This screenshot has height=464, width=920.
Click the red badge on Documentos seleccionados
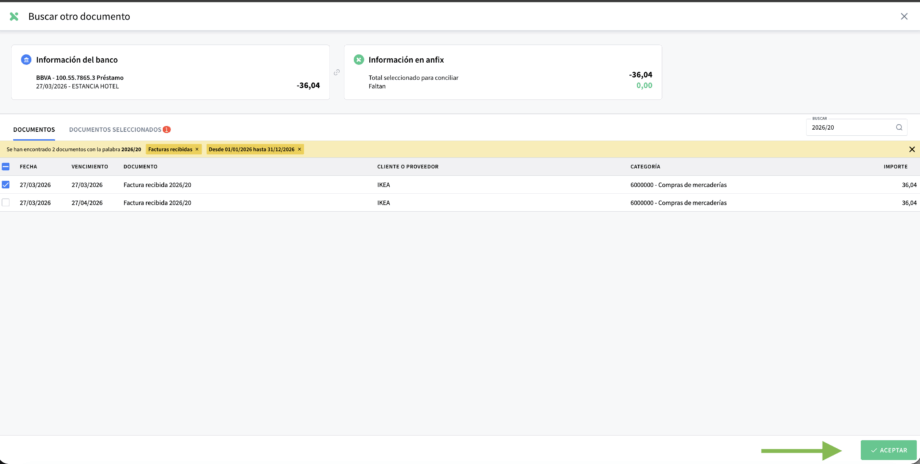(x=167, y=130)
